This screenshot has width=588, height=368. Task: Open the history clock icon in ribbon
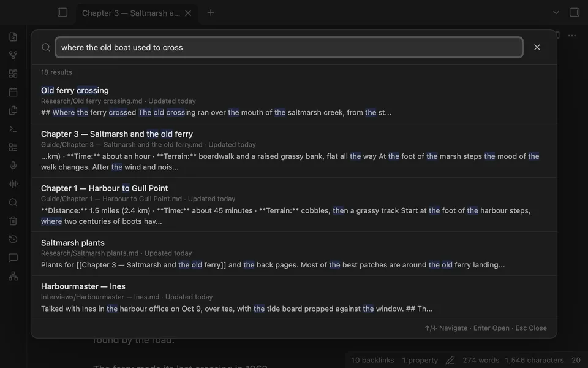pyautogui.click(x=13, y=239)
